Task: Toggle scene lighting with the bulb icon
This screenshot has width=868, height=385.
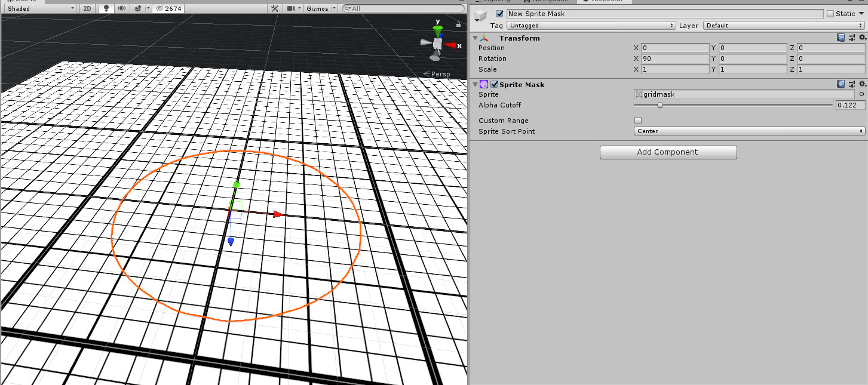Action: [106, 8]
